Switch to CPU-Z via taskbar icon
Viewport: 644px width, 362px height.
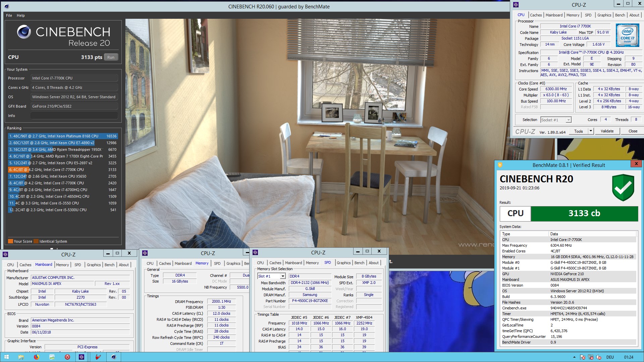(82, 357)
